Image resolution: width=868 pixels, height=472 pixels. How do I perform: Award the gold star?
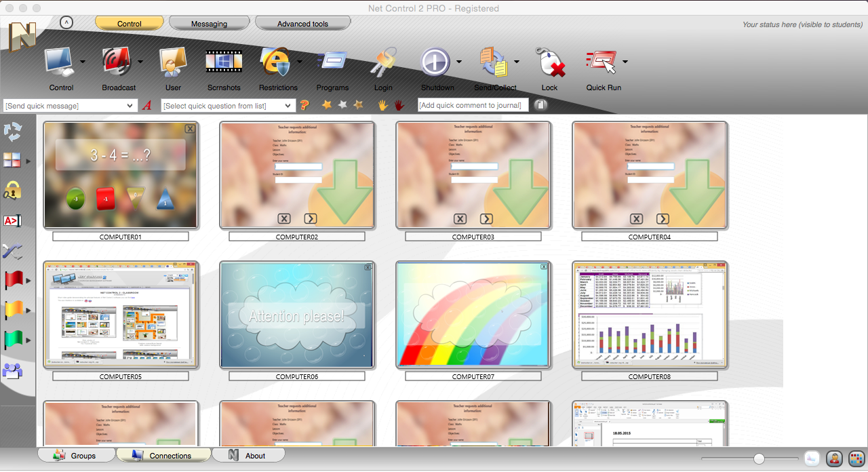coord(327,105)
